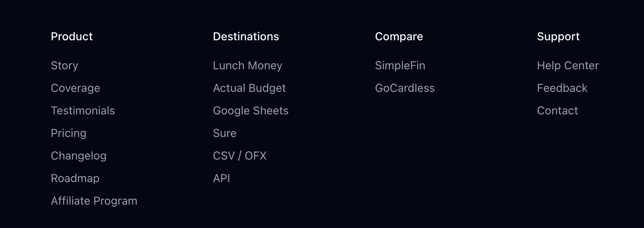Open the Pricing page link

pos(68,133)
